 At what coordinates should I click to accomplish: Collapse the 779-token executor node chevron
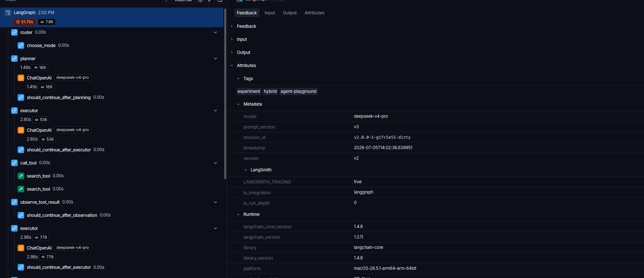pos(215,228)
